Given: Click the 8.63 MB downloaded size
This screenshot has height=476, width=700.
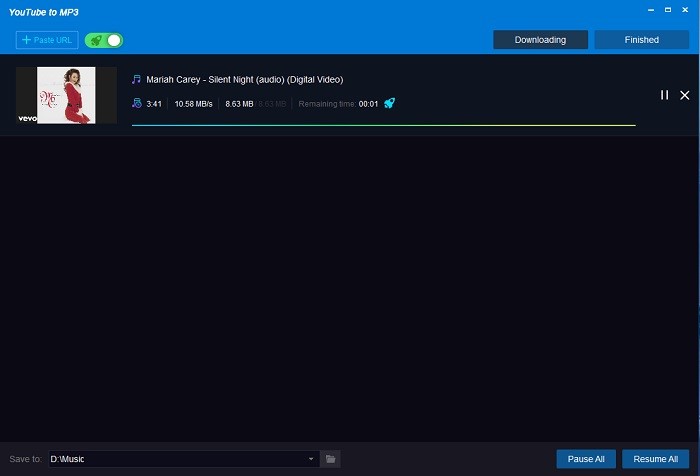Looking at the screenshot, I should click(239, 104).
